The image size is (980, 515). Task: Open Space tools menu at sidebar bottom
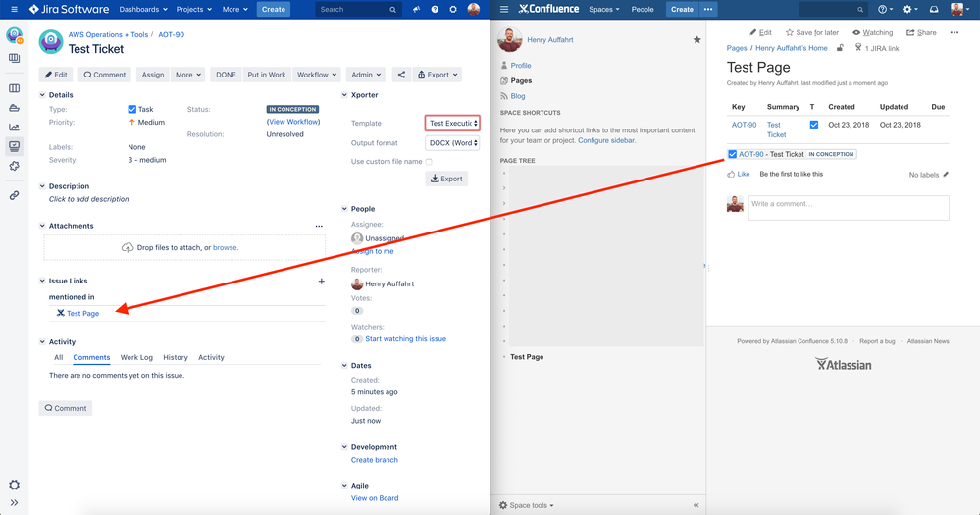pyautogui.click(x=526, y=505)
